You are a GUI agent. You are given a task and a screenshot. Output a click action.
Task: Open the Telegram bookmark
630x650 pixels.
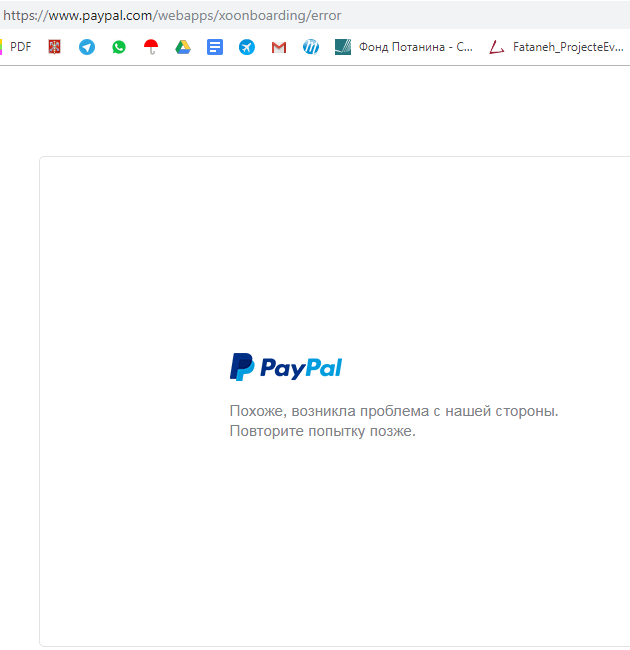pyautogui.click(x=87, y=47)
